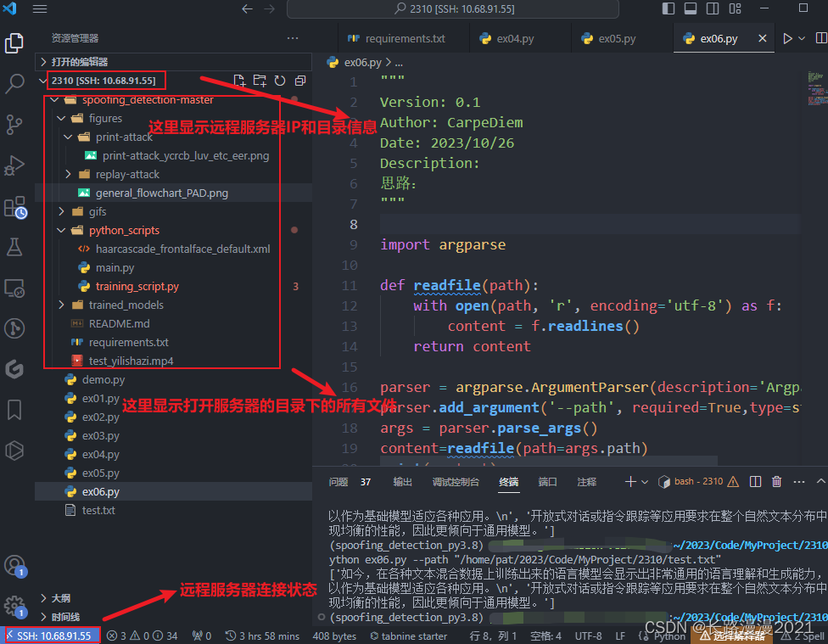Collapse the 2310 [SSH: 10.68.91.55] workspace root

coord(42,81)
